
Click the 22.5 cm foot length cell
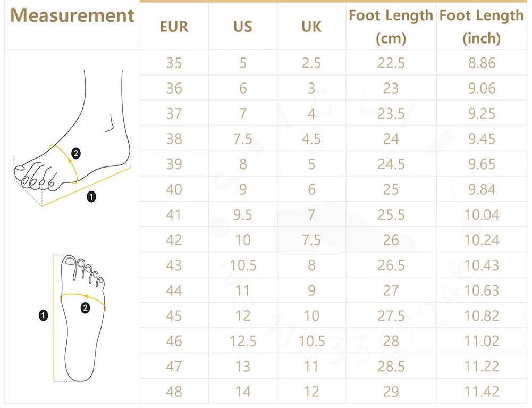(391, 63)
